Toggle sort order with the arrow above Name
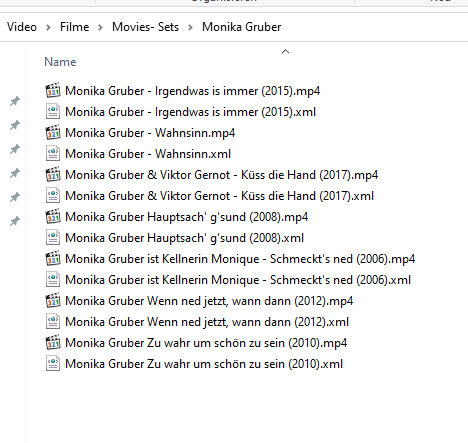 285,52
